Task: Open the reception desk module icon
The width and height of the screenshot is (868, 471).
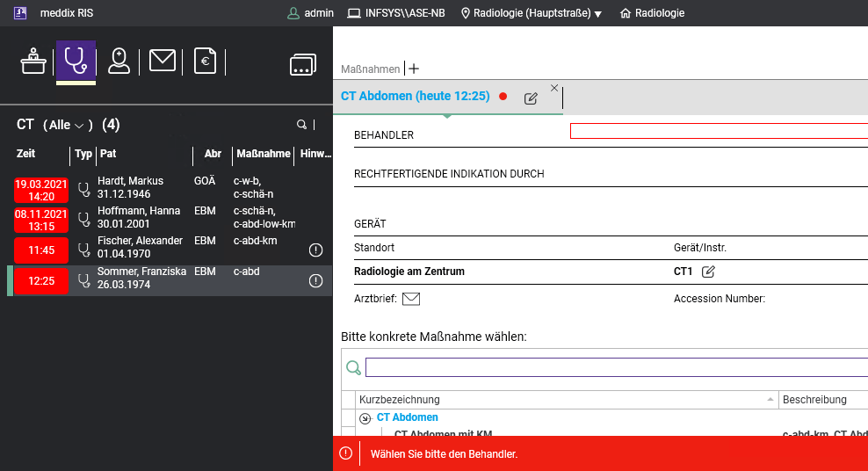Action: tap(33, 62)
